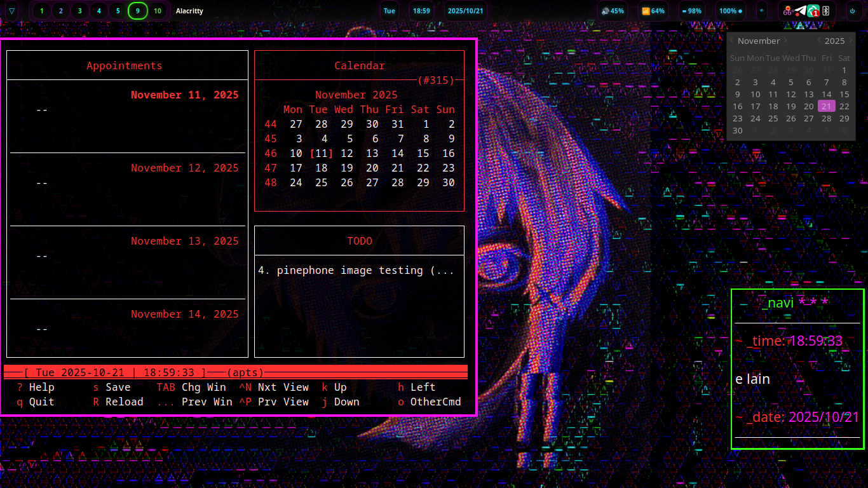Click the signal strength indicator showing 64%

click(x=653, y=11)
